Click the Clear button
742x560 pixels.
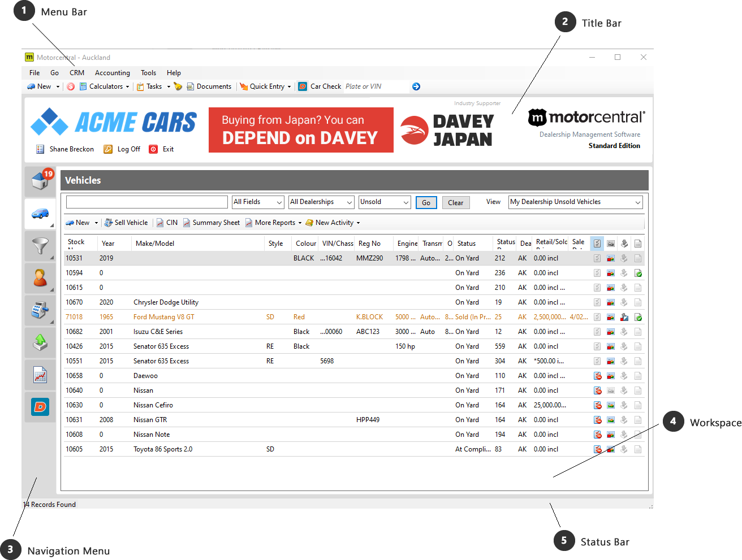[x=456, y=203]
